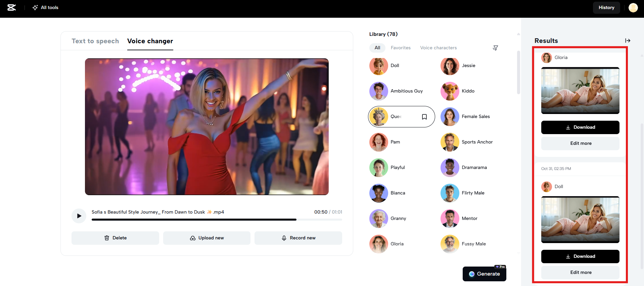Click the Library (78) heading
This screenshot has height=286, width=644.
383,34
